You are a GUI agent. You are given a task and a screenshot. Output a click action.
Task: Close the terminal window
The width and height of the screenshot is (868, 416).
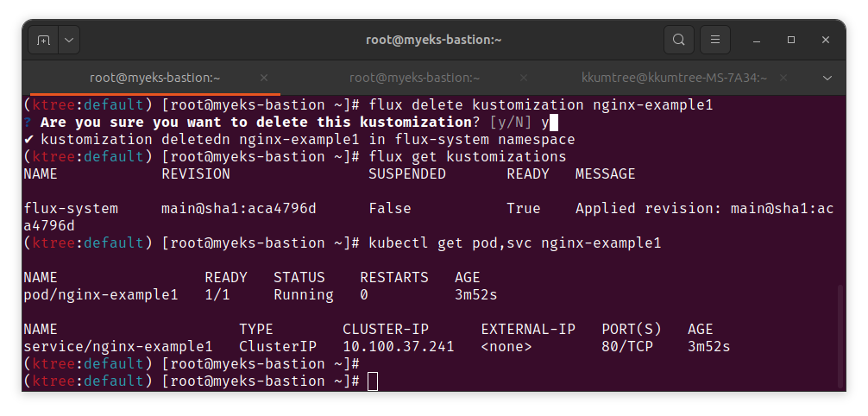826,40
